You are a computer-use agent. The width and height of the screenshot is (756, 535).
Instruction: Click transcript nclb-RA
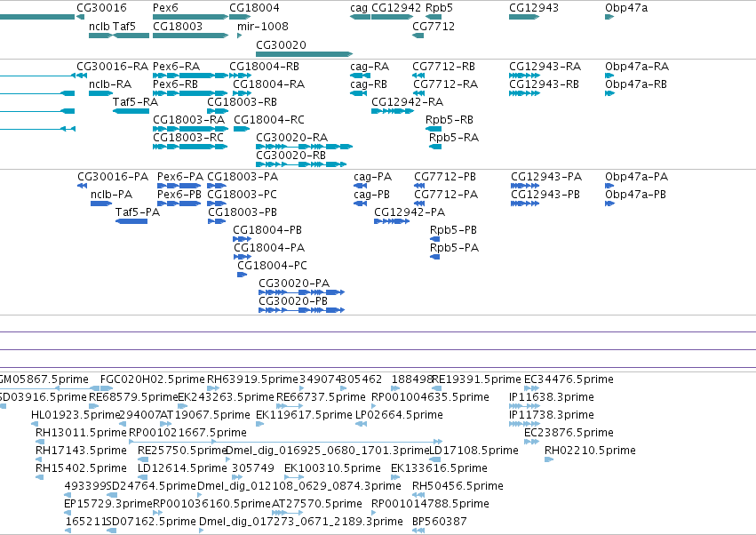[110, 84]
